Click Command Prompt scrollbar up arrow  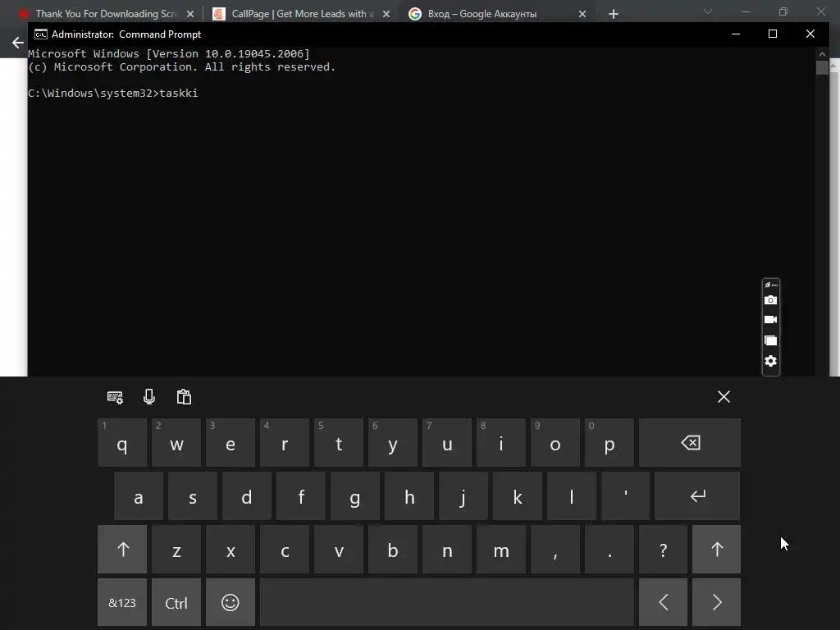tap(822, 53)
